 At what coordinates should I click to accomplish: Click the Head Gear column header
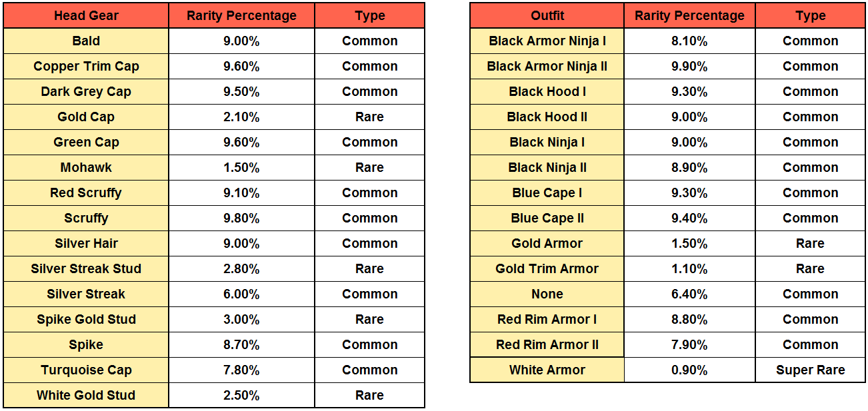pyautogui.click(x=86, y=15)
